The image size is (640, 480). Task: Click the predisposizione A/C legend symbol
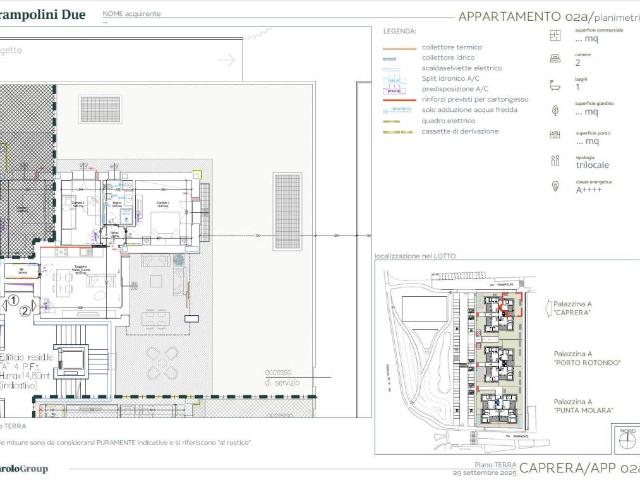click(394, 90)
